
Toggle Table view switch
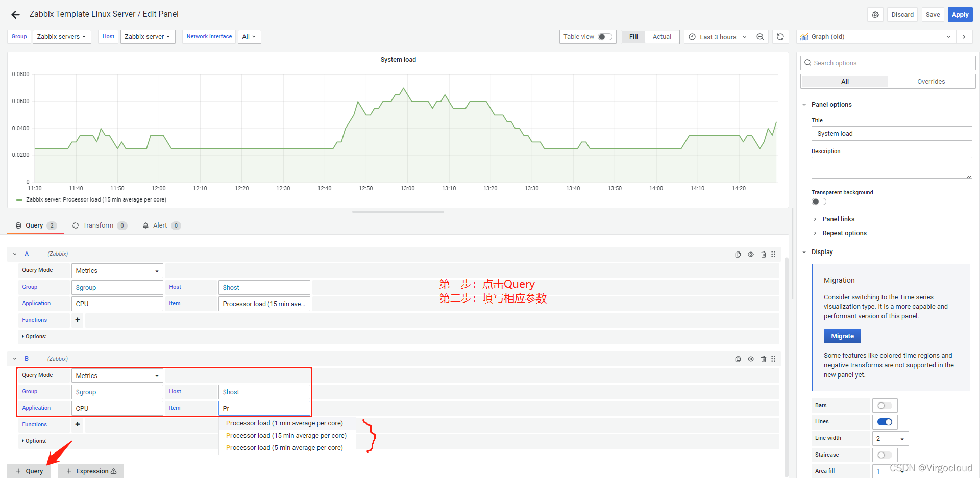605,37
